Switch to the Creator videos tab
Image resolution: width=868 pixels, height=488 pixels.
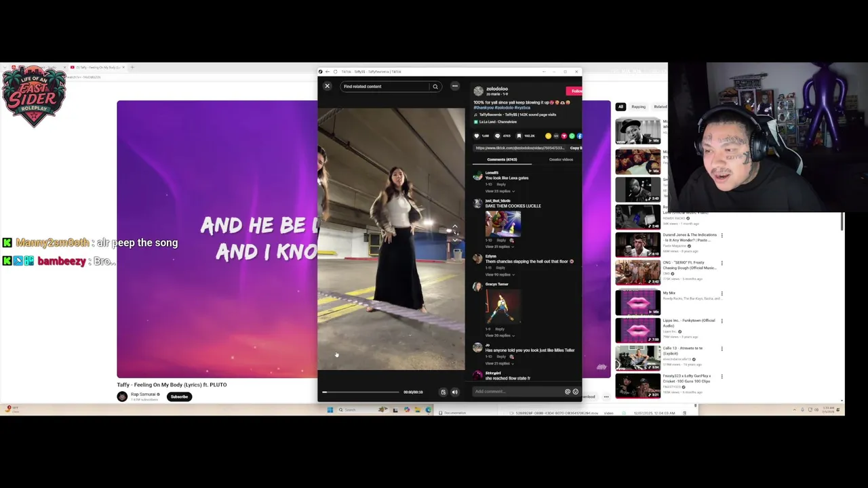[x=561, y=159]
